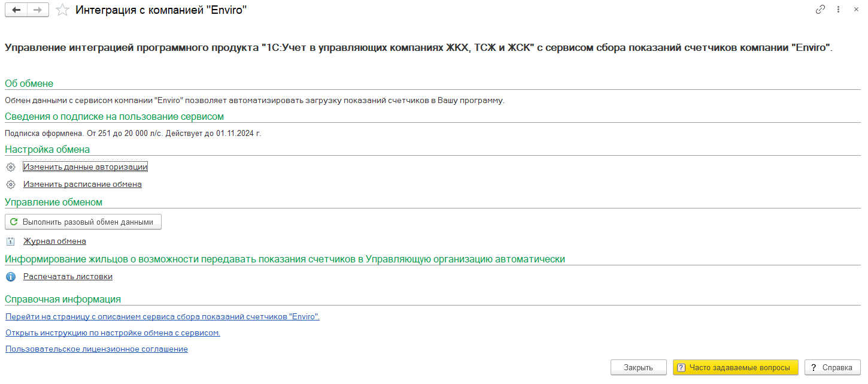Click the "Закрыть" button

tap(639, 367)
